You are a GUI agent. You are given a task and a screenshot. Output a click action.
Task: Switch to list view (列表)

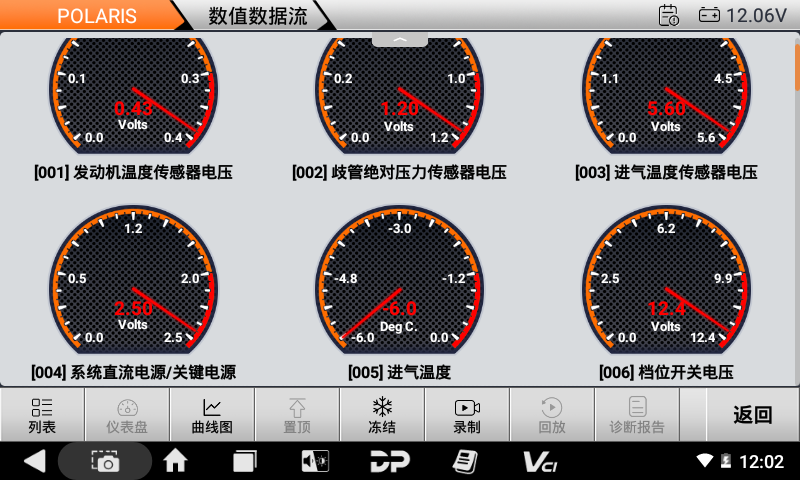(42, 415)
